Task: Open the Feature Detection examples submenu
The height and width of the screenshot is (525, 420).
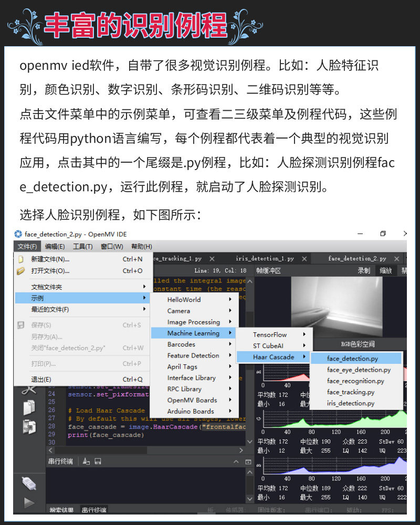Action: click(x=194, y=355)
